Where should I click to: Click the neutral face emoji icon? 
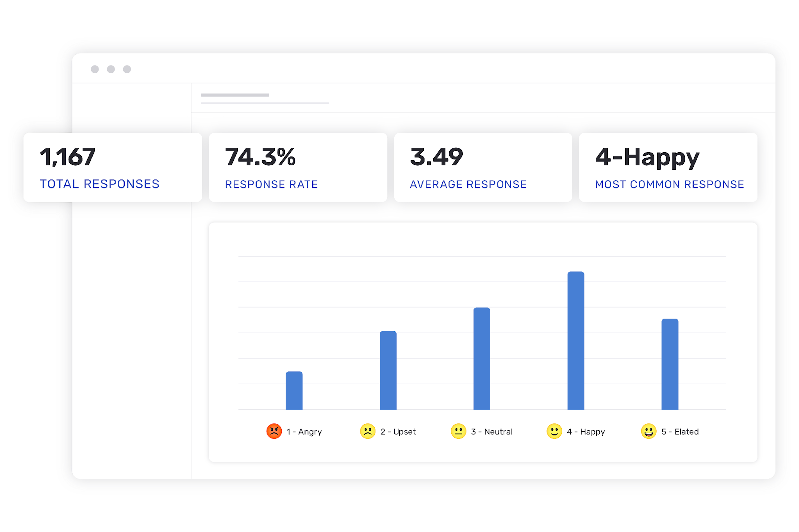tap(458, 431)
